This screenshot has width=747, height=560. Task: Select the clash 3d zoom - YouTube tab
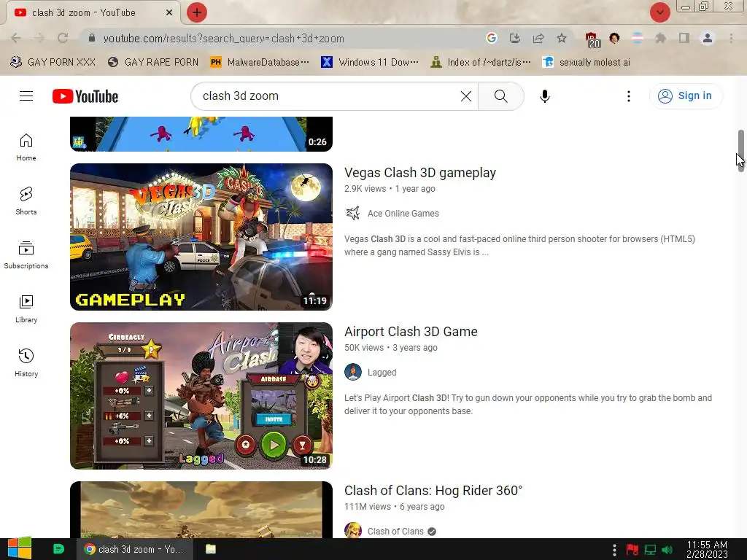pyautogui.click(x=83, y=12)
